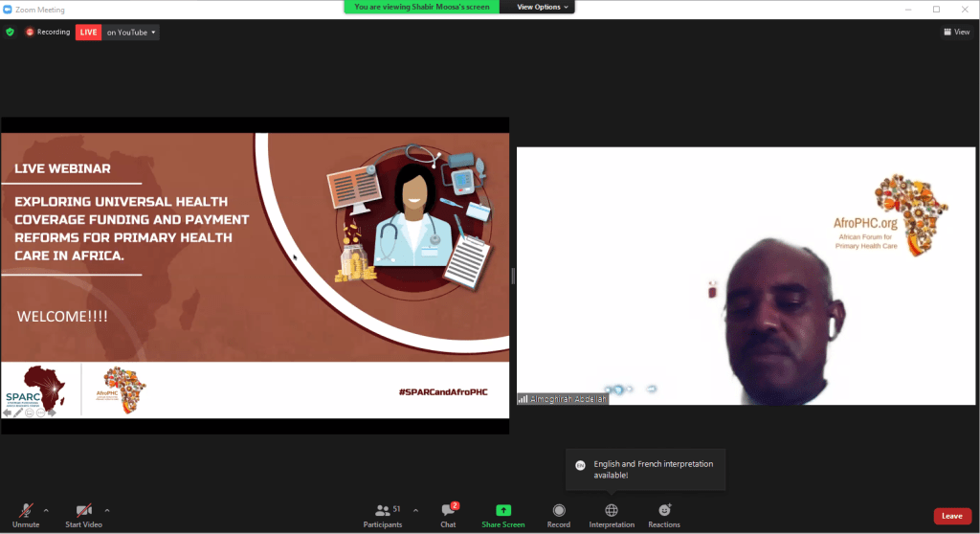Open the Chat panel
This screenshot has height=534, width=980.
click(448, 511)
